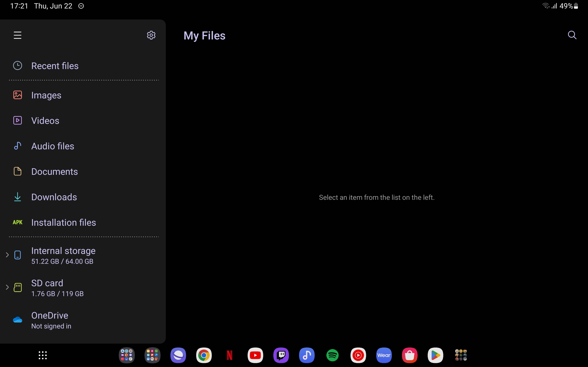Viewport: 588px width, 367px height.
Task: Open Audio files category
Action: (x=53, y=146)
